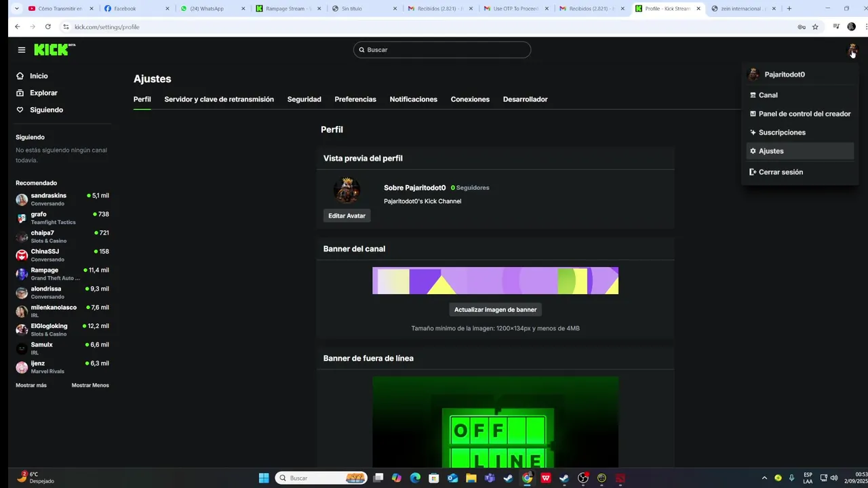Switch to the WhatsApp browser tab
Image resolution: width=868 pixels, height=488 pixels.
pyautogui.click(x=211, y=9)
